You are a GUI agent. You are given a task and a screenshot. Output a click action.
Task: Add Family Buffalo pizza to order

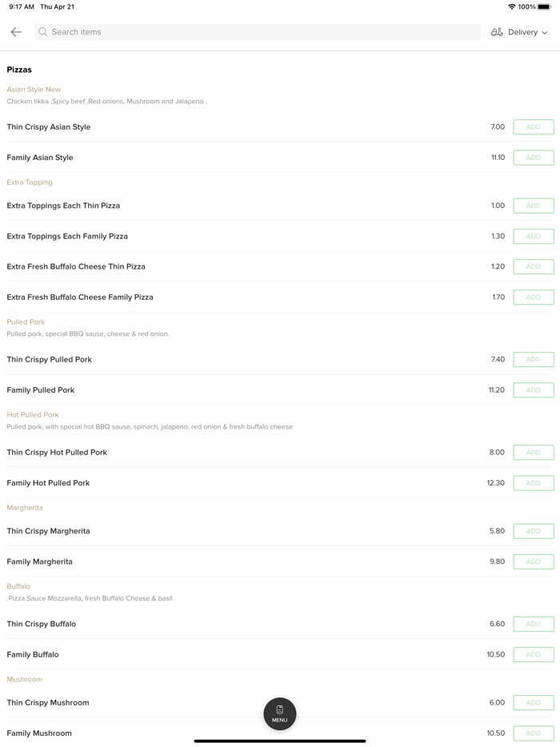pos(533,654)
